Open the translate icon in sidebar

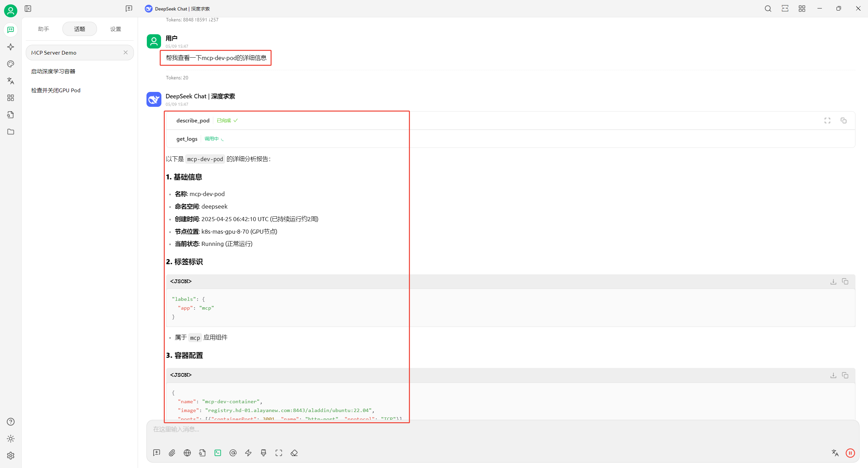tap(11, 81)
